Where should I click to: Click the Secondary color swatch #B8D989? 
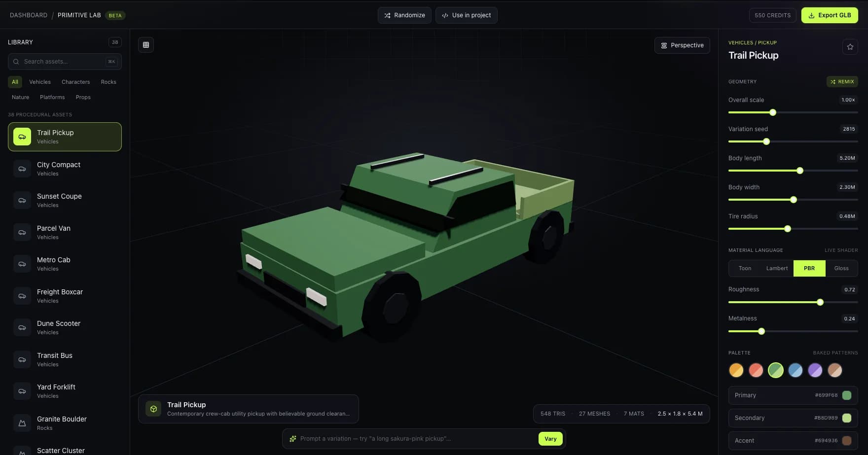pyautogui.click(x=847, y=418)
